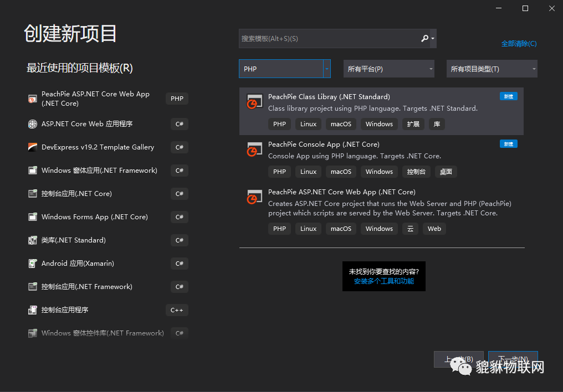Click the PeachPie ASP.NET Core Web App recent template icon
Screen dimensions: 563x392
click(32, 99)
